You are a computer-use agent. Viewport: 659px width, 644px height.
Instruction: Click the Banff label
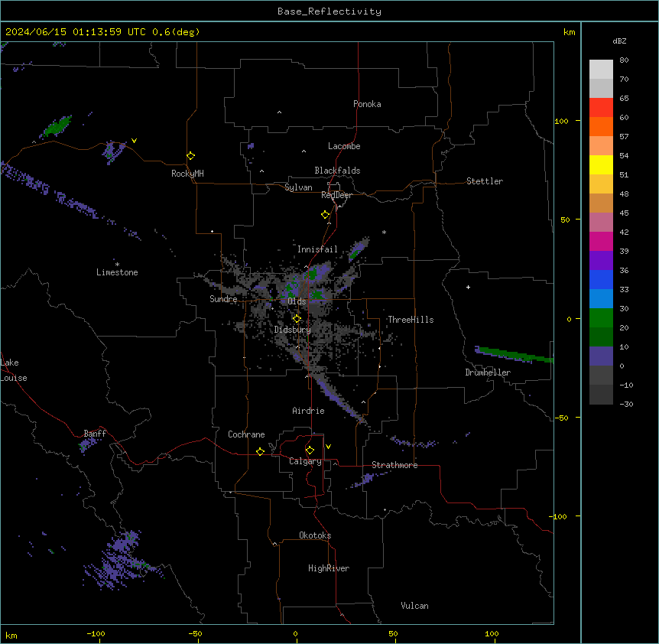95,434
